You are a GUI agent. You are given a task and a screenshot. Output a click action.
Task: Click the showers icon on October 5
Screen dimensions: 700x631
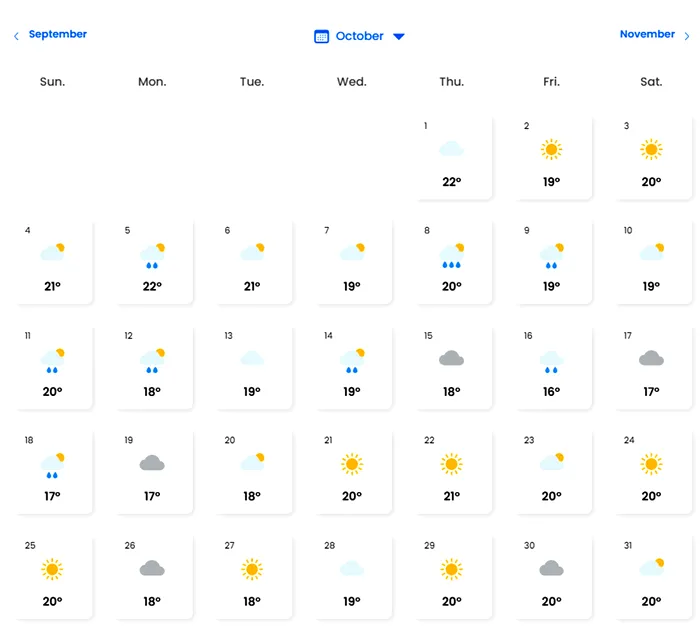152,256
